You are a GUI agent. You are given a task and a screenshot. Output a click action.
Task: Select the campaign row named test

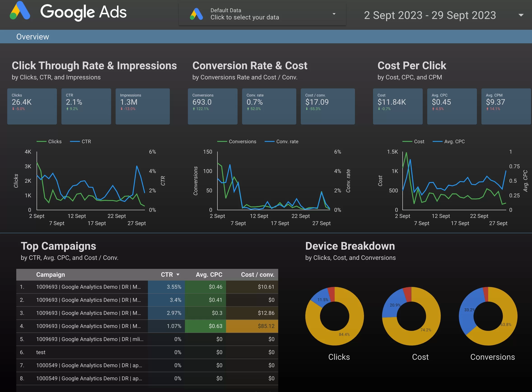coord(147,352)
